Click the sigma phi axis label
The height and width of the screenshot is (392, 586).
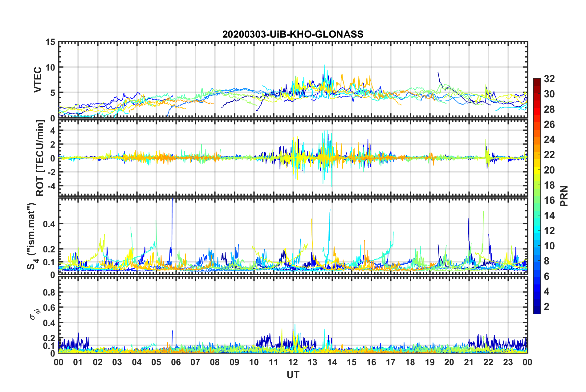(35, 315)
